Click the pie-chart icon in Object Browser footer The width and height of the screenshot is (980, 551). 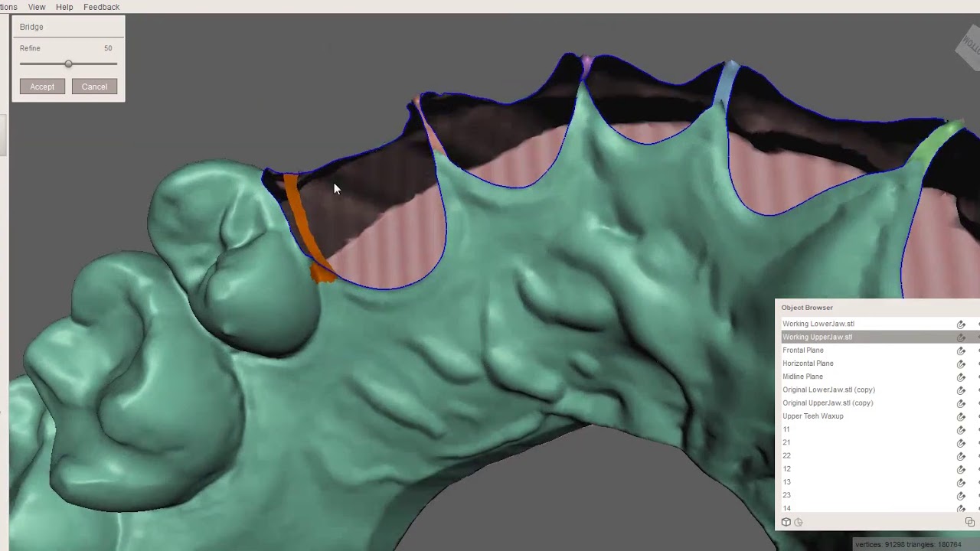(799, 522)
